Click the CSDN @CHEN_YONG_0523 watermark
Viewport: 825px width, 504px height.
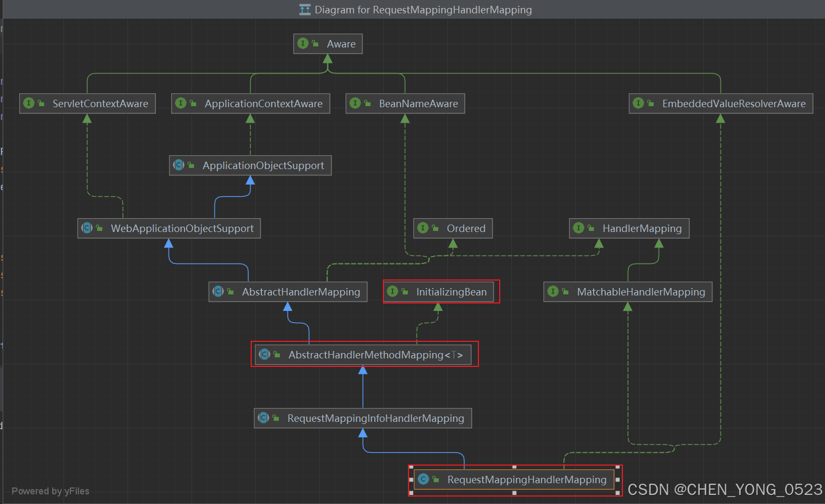pyautogui.click(x=724, y=489)
